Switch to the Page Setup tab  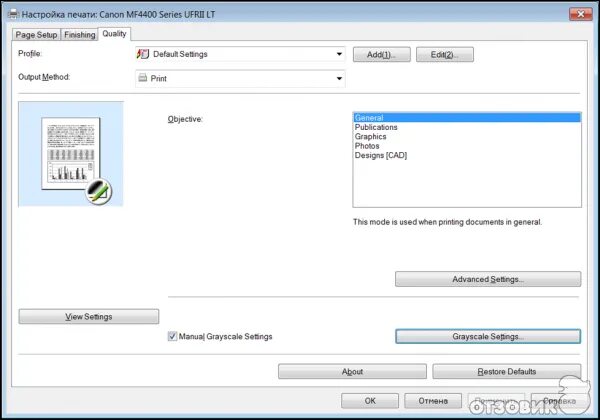[36, 35]
